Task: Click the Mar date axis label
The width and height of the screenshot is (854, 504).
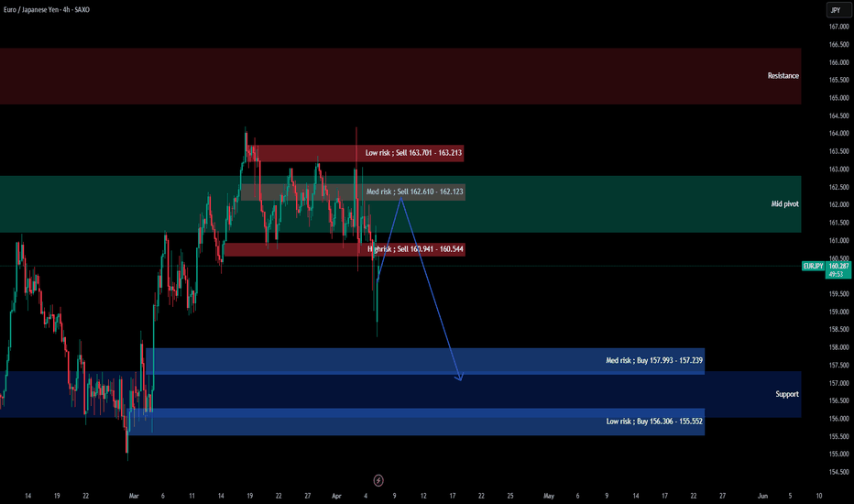Action: [x=134, y=496]
